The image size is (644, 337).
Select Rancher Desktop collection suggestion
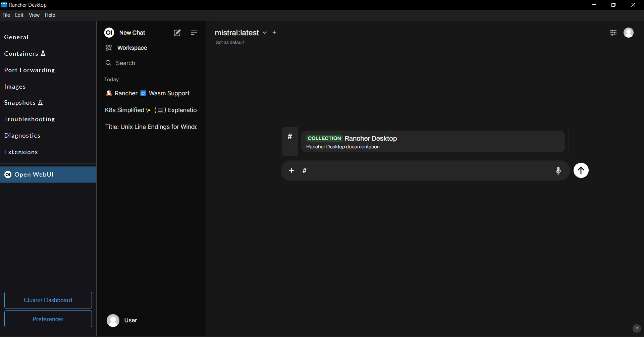pyautogui.click(x=433, y=142)
